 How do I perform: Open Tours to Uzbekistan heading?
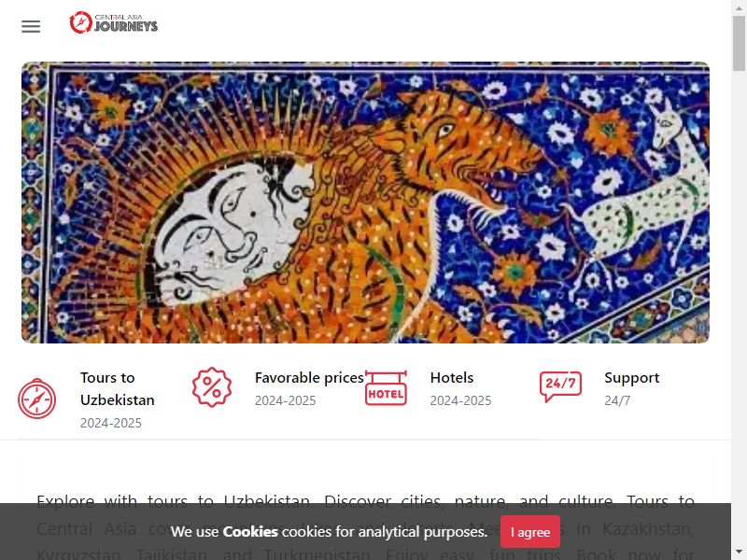[x=118, y=388]
